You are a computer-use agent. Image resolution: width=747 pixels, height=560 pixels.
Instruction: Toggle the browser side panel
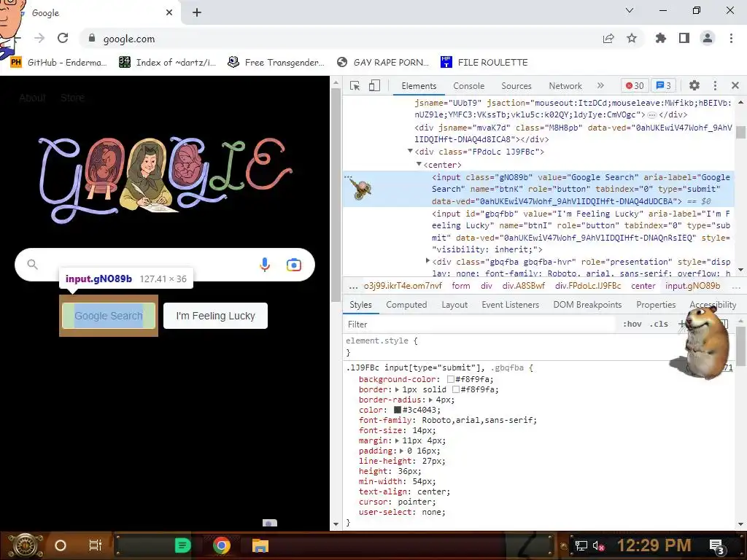click(x=684, y=38)
